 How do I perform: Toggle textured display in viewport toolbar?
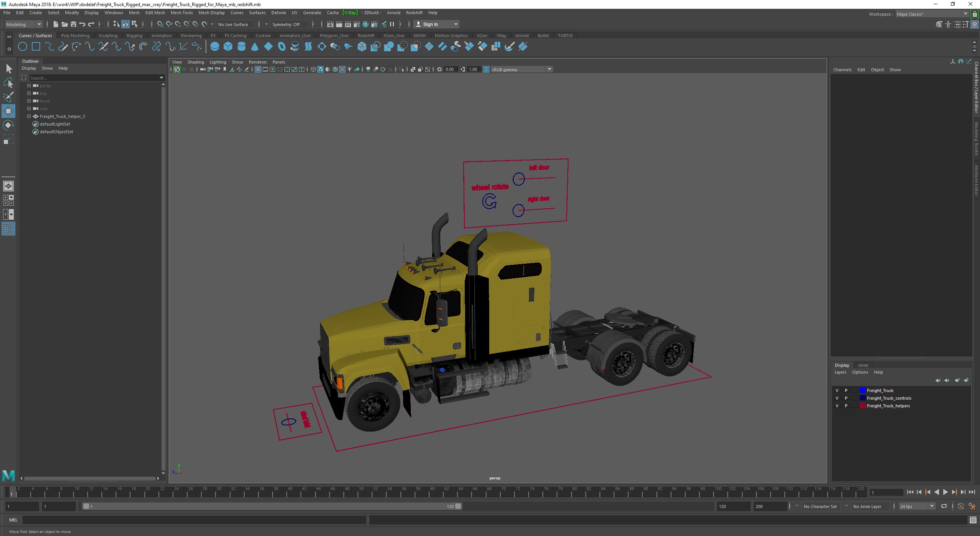[x=342, y=69]
